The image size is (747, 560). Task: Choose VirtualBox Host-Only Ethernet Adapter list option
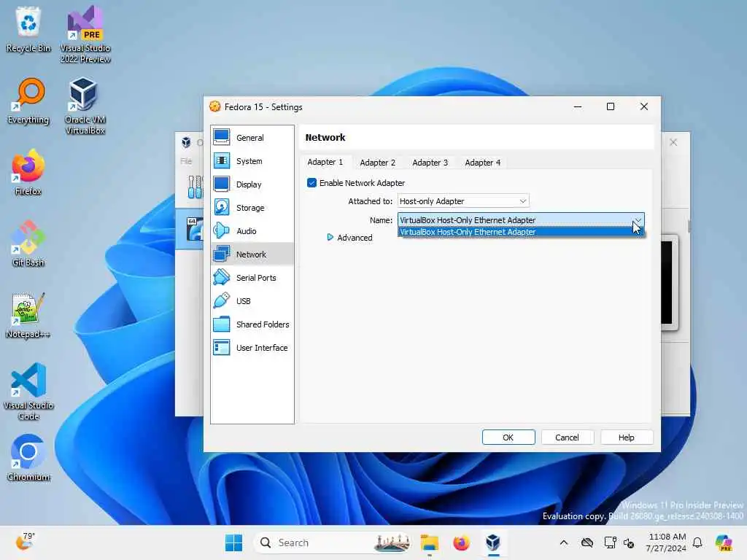(521, 232)
